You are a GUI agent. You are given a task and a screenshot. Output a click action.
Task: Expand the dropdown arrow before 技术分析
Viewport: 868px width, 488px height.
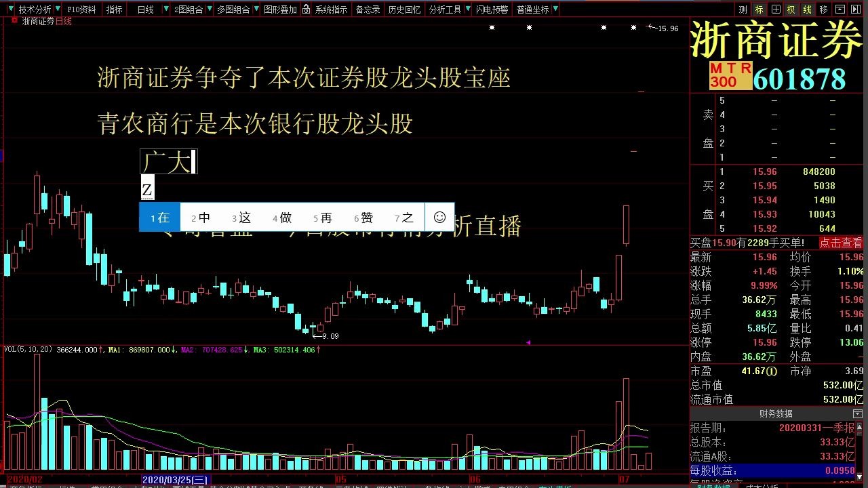coord(12,9)
